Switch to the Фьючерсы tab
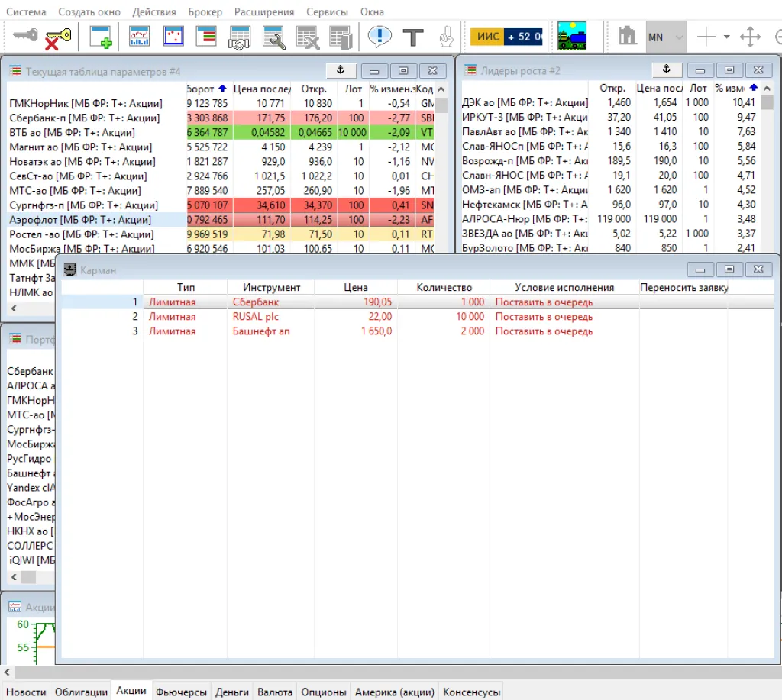The image size is (782, 700). (x=181, y=692)
